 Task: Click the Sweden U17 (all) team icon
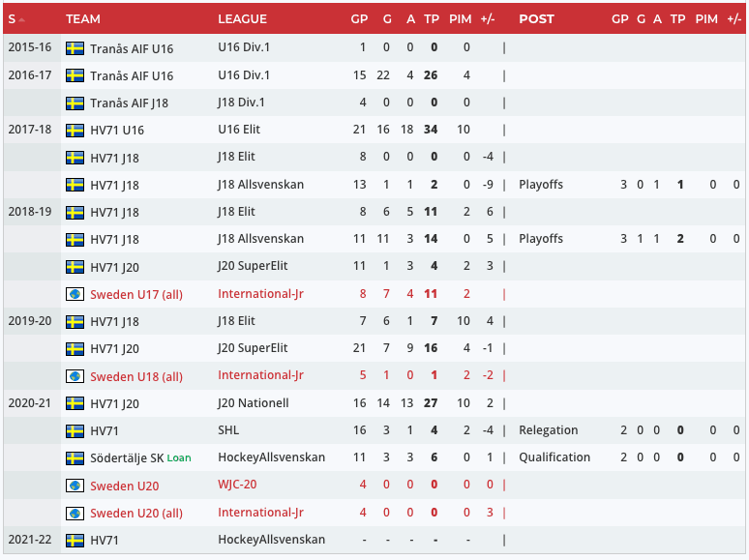75,294
